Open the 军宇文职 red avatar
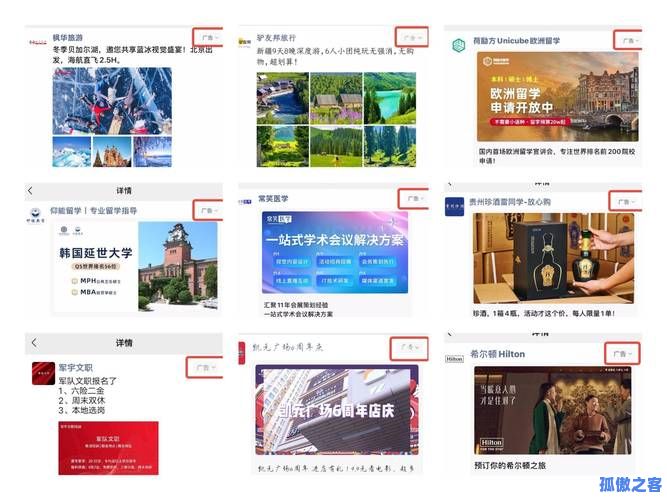667x500 pixels. tap(43, 373)
